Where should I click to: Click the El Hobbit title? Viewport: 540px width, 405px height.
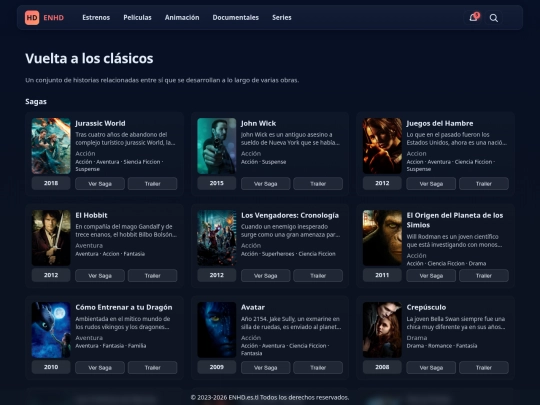(91, 215)
